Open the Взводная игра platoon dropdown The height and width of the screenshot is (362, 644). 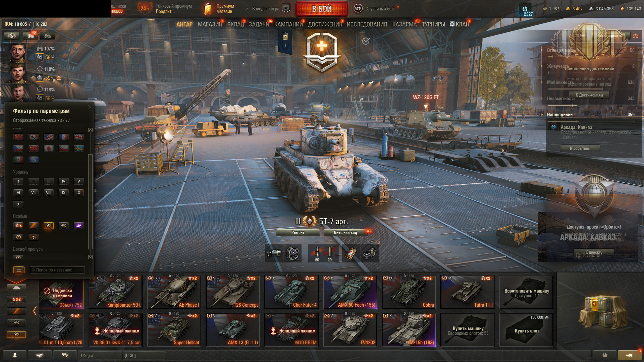click(267, 9)
